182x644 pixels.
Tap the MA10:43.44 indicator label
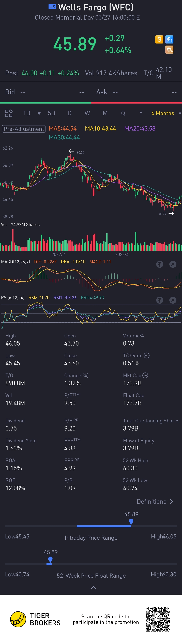[x=100, y=128]
